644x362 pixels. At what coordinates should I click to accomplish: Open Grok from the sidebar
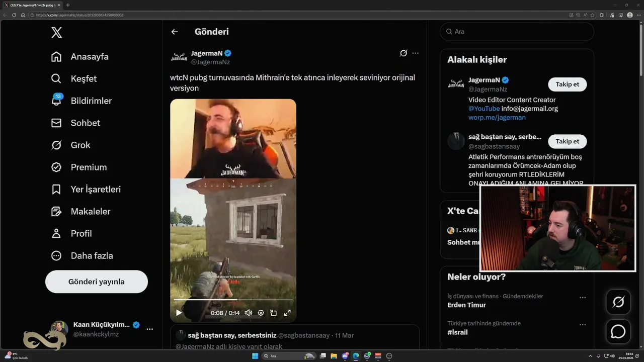tap(71, 145)
